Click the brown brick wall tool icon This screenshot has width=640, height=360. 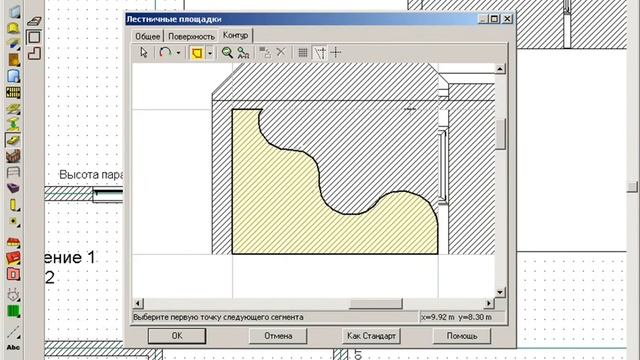click(13, 156)
